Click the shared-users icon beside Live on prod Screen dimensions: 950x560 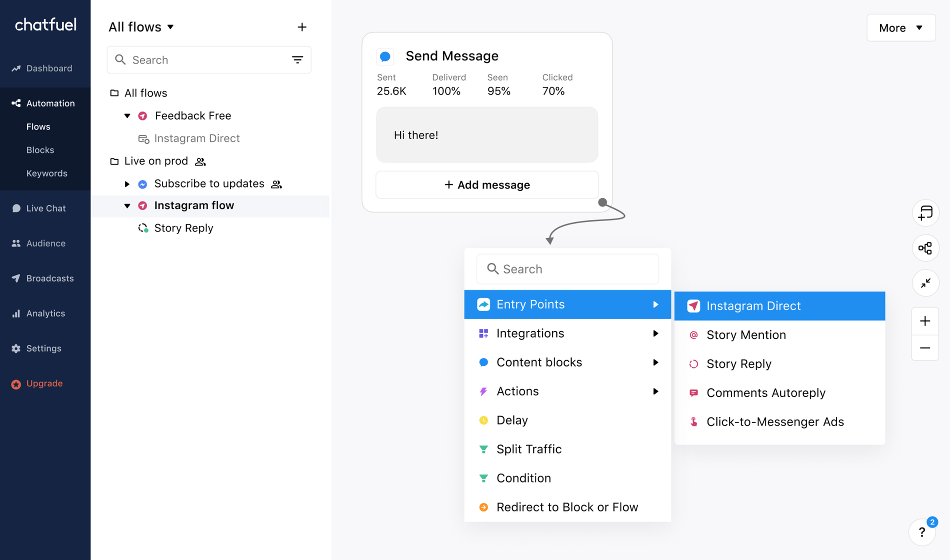200,161
